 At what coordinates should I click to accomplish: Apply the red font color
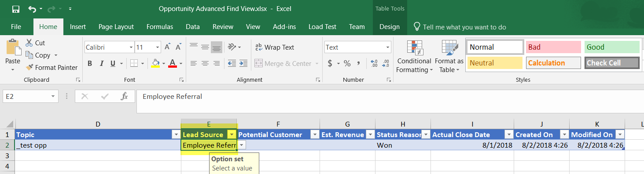point(173,64)
